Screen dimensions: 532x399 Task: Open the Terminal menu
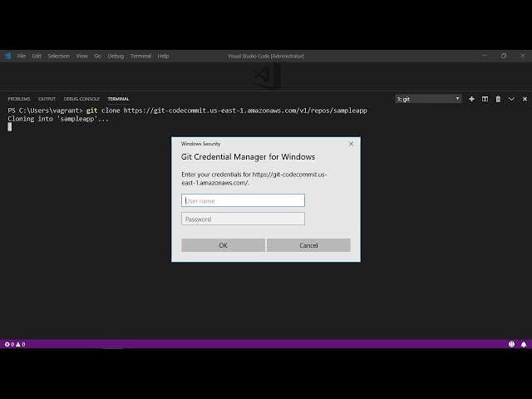coord(140,56)
